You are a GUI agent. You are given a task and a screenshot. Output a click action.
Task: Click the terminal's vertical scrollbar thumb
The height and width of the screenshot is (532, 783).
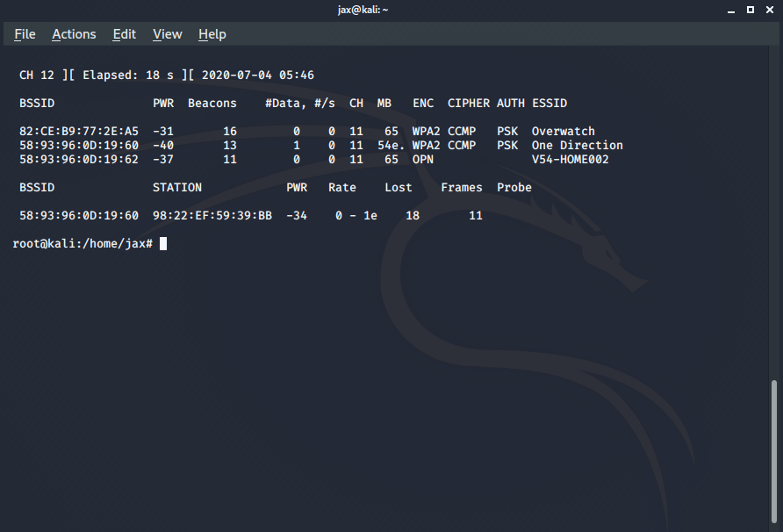[x=773, y=452]
